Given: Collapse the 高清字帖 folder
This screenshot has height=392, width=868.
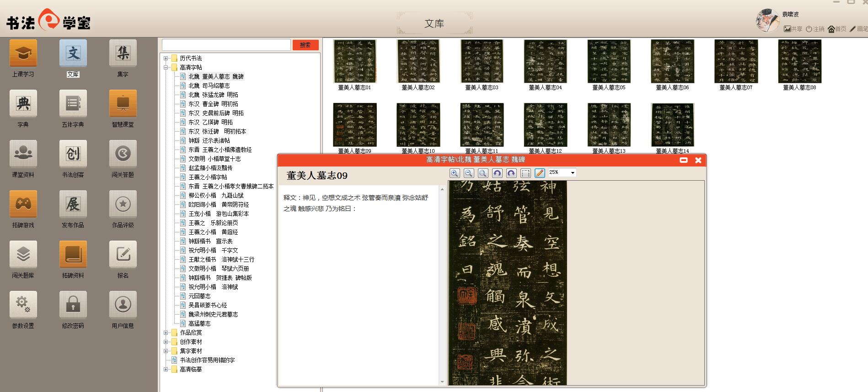Looking at the screenshot, I should tap(166, 67).
